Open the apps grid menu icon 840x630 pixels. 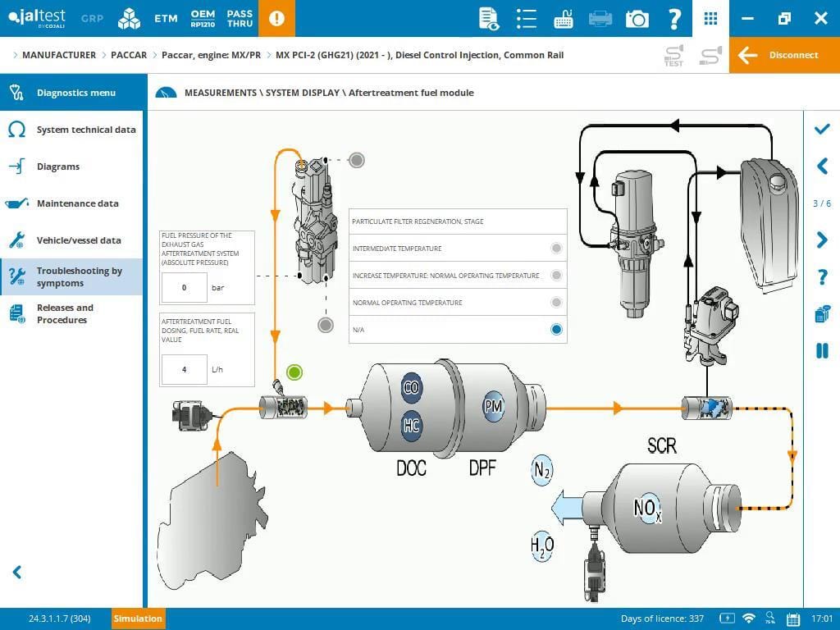[710, 18]
